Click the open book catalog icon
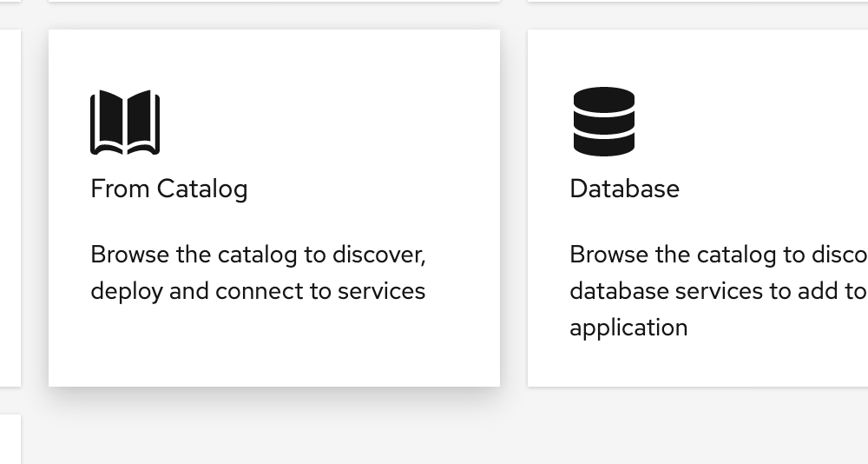Image resolution: width=868 pixels, height=464 pixels. [x=125, y=122]
